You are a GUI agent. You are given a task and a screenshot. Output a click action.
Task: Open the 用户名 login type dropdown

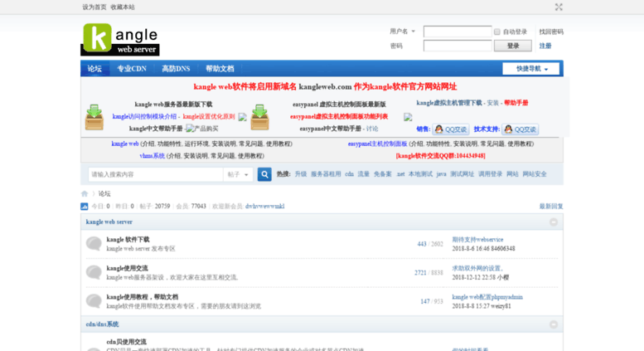click(x=402, y=32)
